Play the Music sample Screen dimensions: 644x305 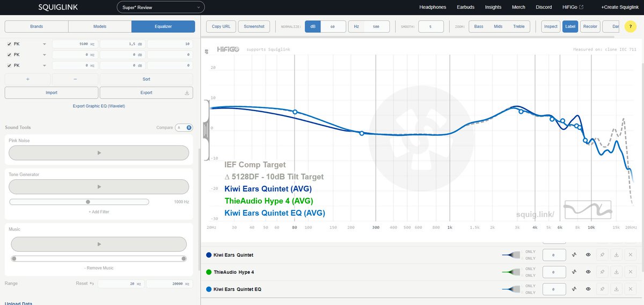click(x=99, y=244)
